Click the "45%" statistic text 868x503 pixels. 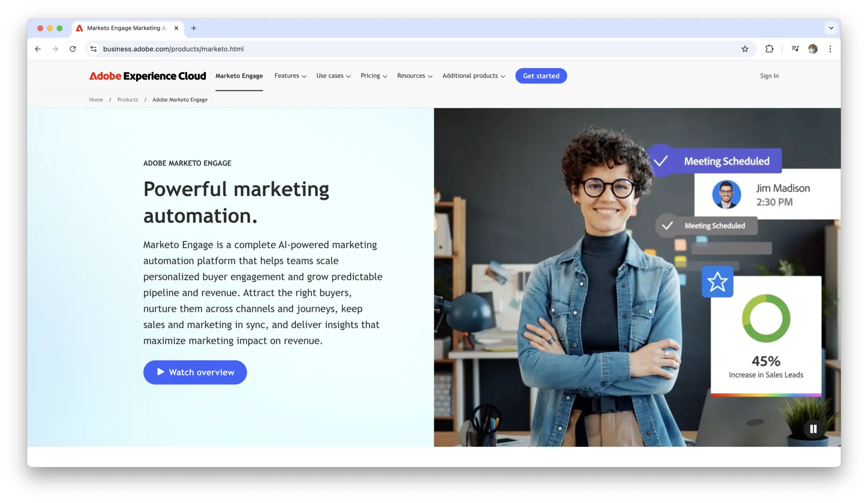tap(766, 361)
